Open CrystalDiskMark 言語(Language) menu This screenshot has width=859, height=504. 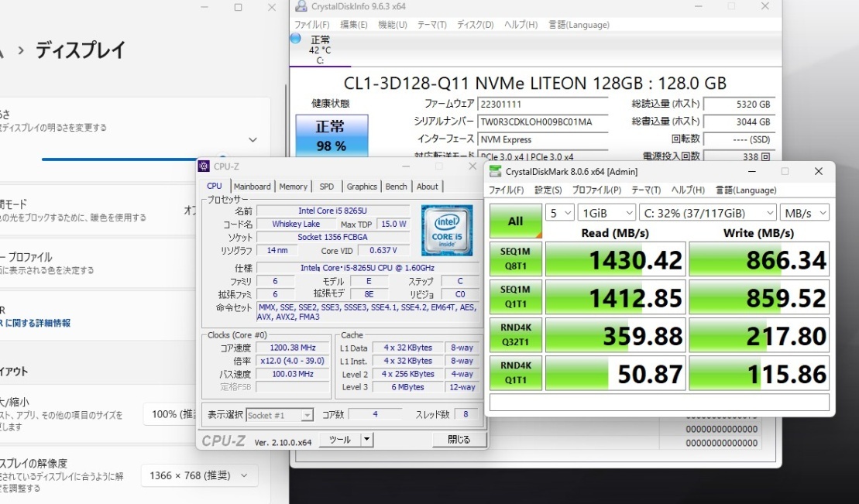746,190
